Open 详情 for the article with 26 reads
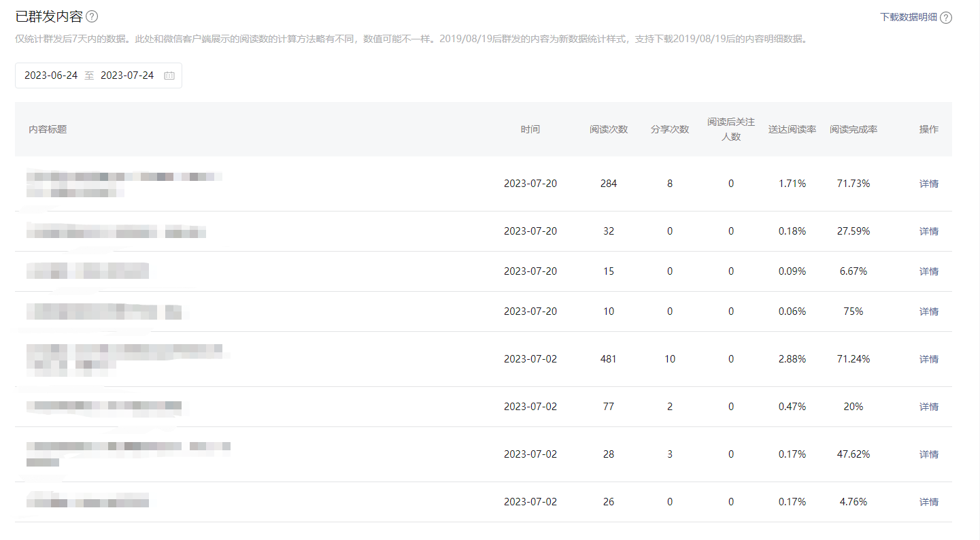 (x=928, y=502)
